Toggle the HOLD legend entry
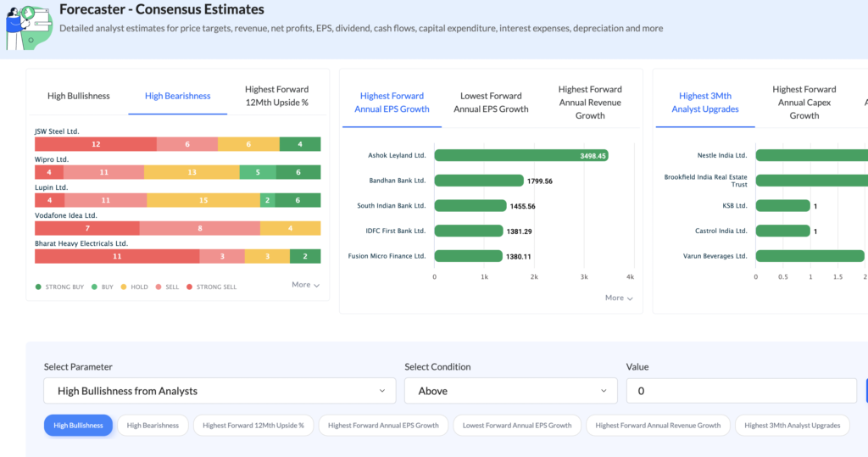 135,287
